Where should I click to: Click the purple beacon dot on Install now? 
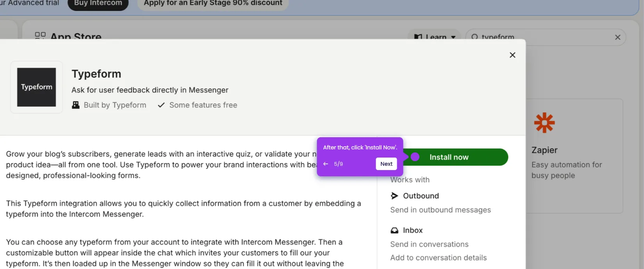[x=415, y=157]
